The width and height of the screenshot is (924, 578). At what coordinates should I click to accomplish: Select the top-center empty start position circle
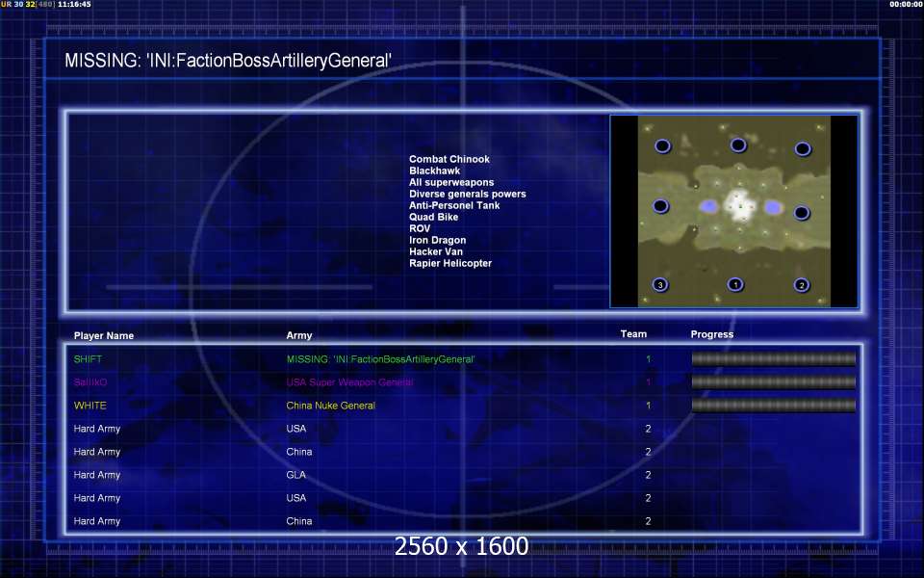[738, 144]
